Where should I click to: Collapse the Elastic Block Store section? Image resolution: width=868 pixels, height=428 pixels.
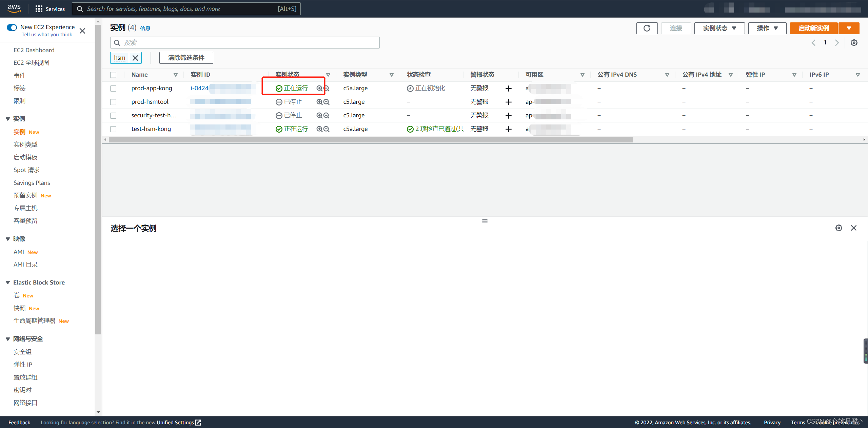[8, 283]
